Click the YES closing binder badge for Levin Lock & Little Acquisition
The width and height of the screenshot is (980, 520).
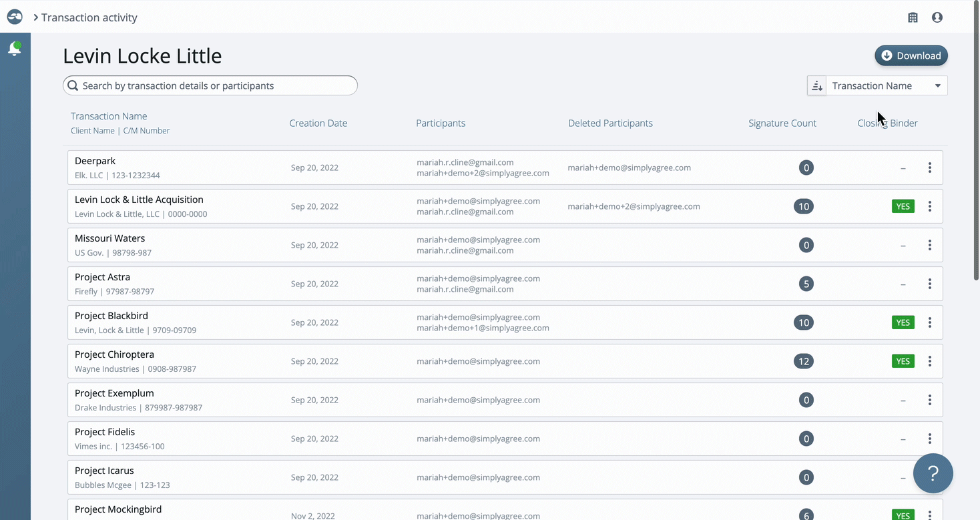coord(903,206)
